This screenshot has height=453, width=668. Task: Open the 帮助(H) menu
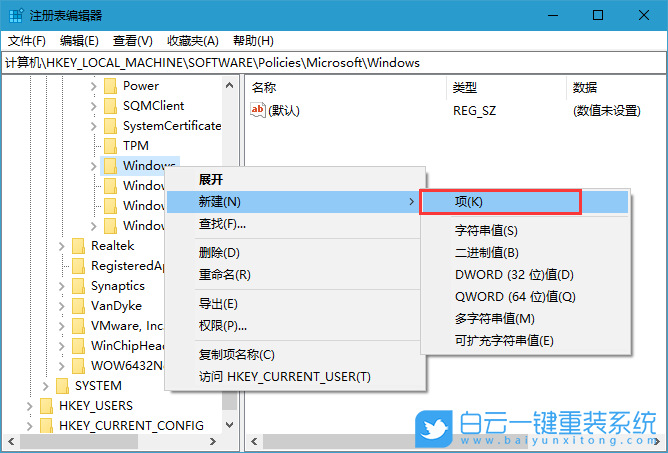point(253,41)
